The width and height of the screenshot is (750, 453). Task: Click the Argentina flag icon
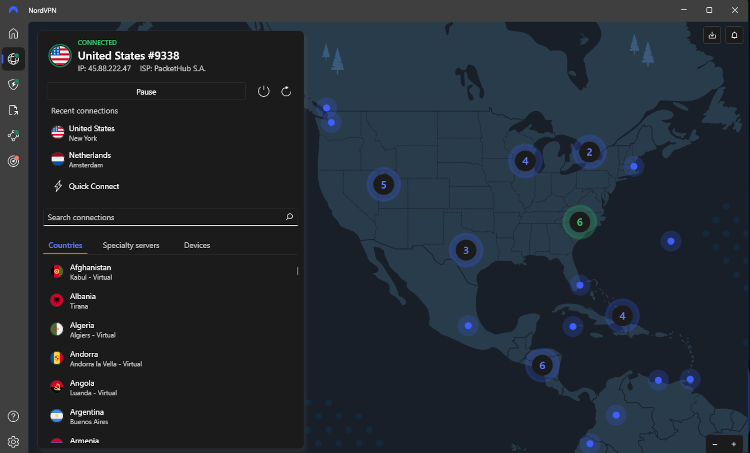pyautogui.click(x=57, y=416)
